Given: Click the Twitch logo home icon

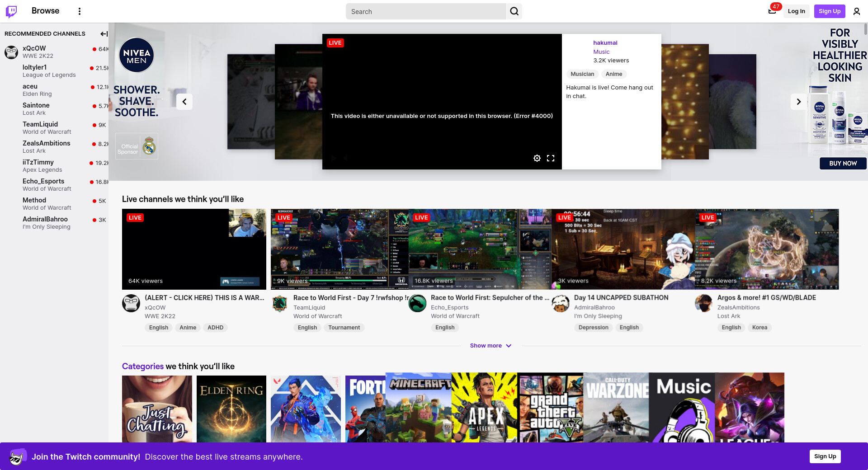Looking at the screenshot, I should click(x=11, y=11).
